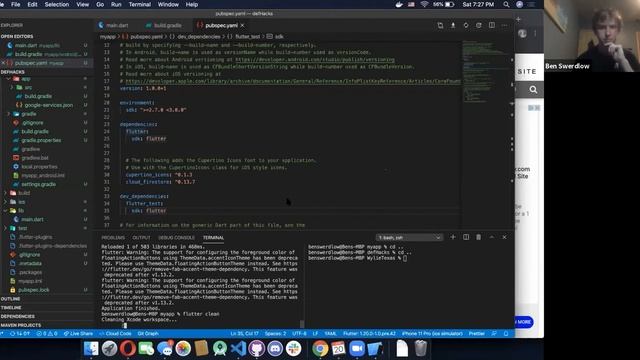Expand the OUTLINE section

pos(10,299)
